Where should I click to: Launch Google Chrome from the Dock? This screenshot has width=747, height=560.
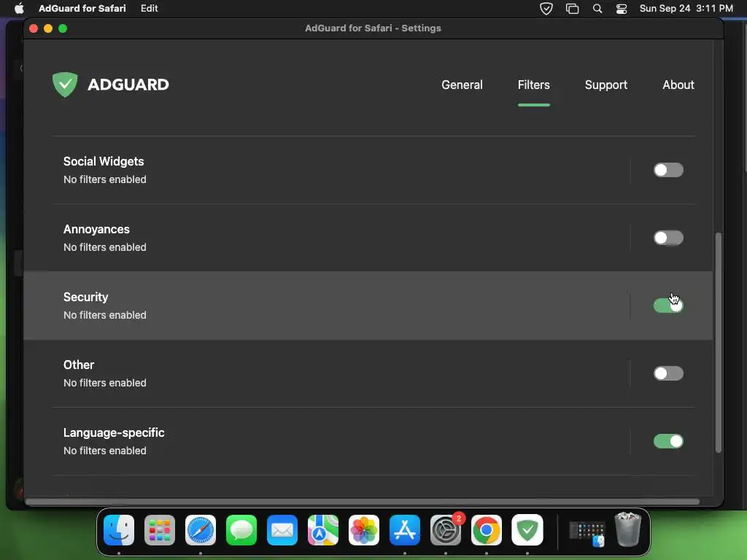tap(487, 530)
